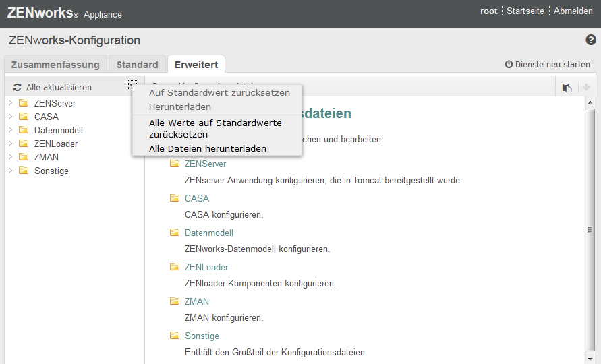Click the power icon for Dienste neu starten
601x364 pixels.
click(x=509, y=65)
